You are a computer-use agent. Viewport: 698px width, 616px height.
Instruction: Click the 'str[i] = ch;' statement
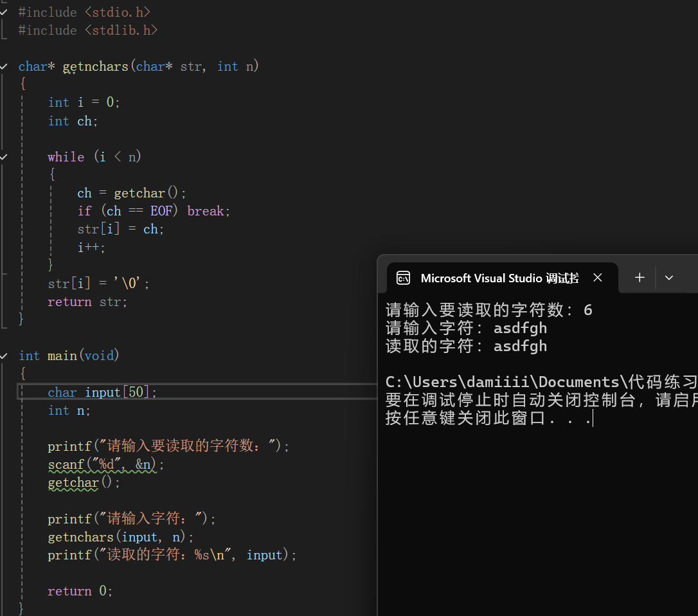click(121, 230)
